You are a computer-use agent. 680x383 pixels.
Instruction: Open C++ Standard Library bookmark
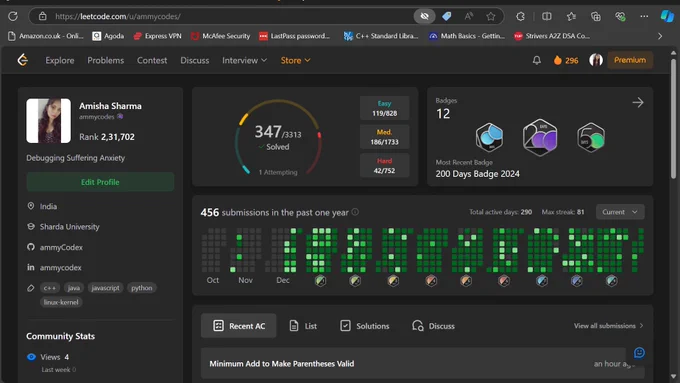tap(381, 36)
